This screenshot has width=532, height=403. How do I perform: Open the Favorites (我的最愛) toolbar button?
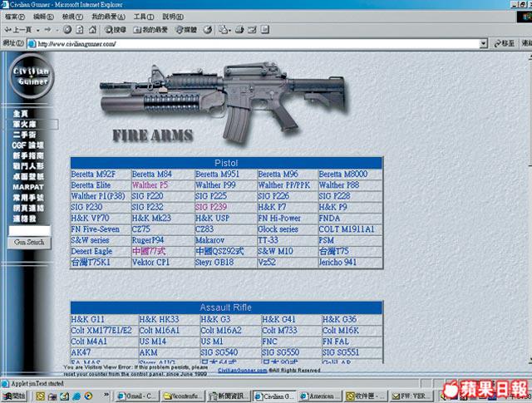tap(150, 30)
